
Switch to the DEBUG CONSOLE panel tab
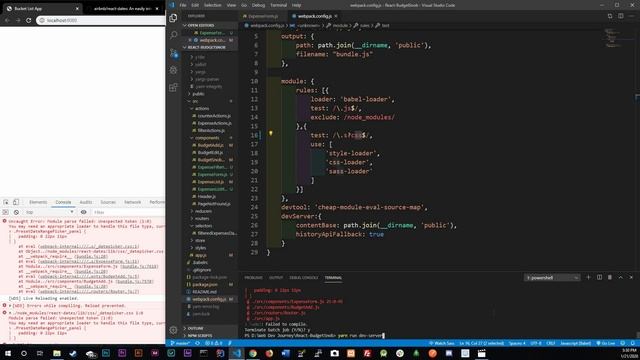(x=304, y=278)
